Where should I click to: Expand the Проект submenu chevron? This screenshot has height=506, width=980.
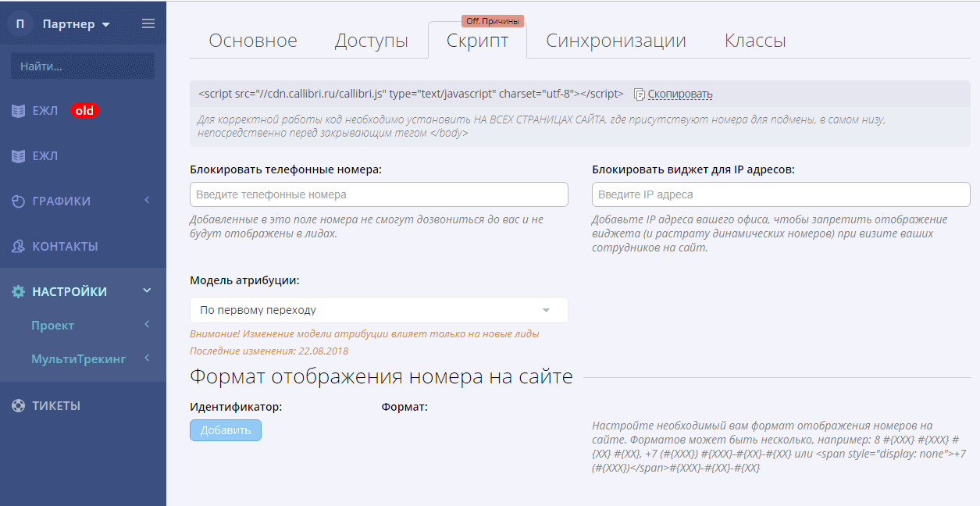147,325
